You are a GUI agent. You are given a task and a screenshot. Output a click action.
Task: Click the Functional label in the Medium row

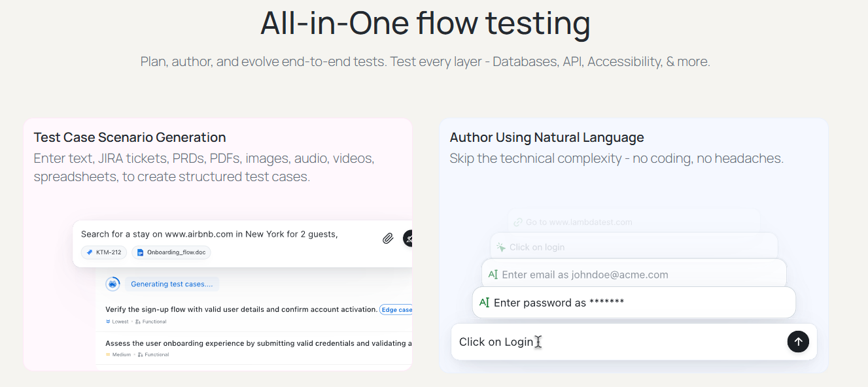click(x=157, y=355)
